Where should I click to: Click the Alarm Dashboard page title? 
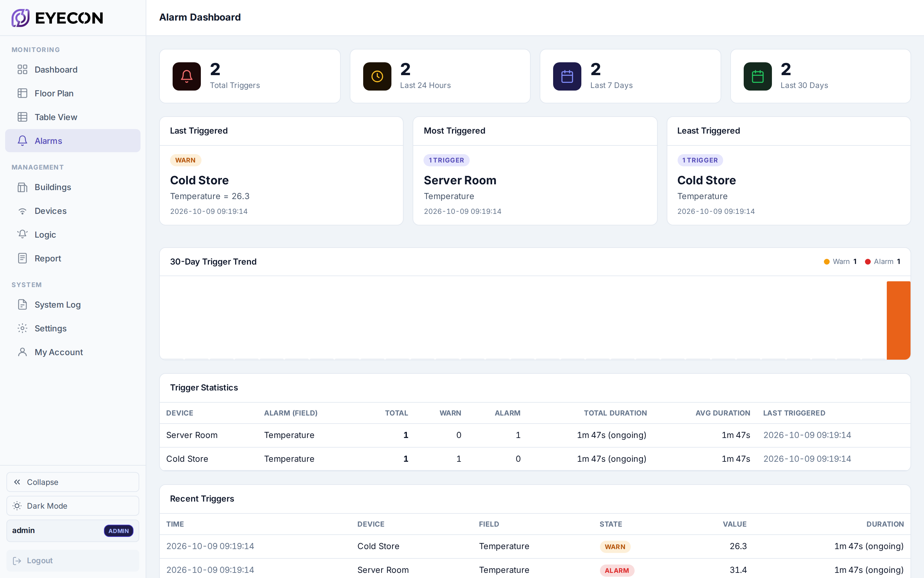(200, 17)
